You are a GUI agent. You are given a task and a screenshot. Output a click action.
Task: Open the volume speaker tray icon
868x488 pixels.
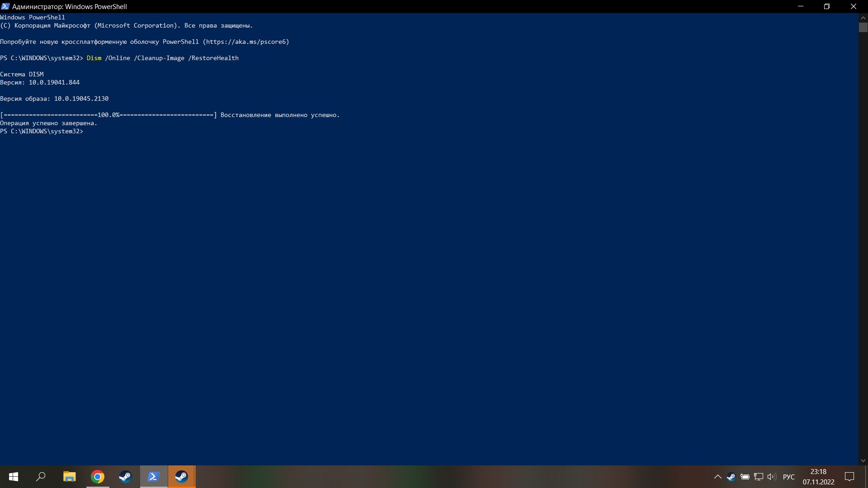772,477
